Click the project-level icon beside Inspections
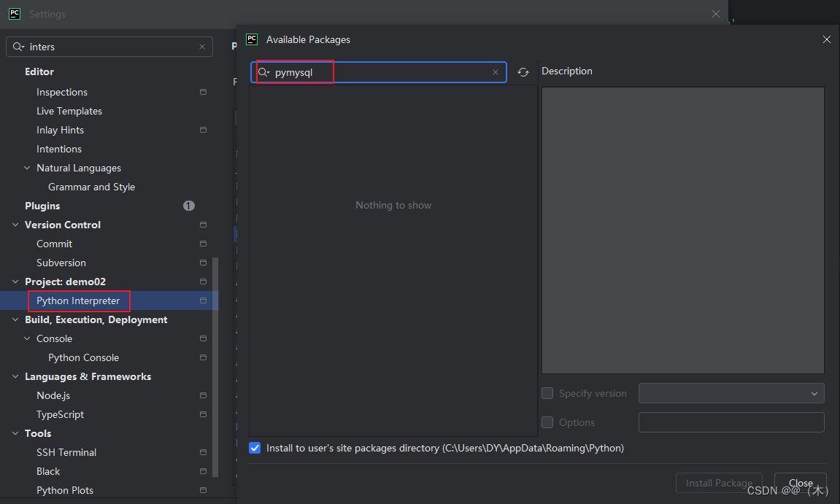This screenshot has width=840, height=504. point(203,92)
